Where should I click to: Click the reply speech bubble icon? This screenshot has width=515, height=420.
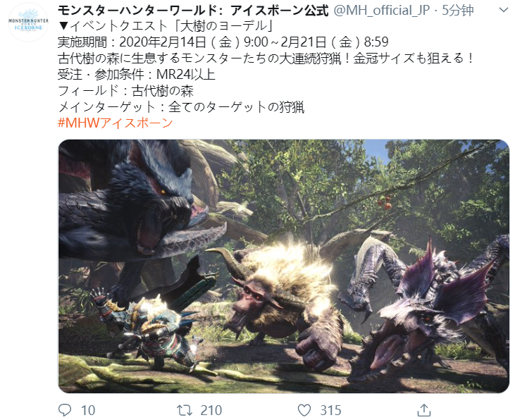point(64,410)
